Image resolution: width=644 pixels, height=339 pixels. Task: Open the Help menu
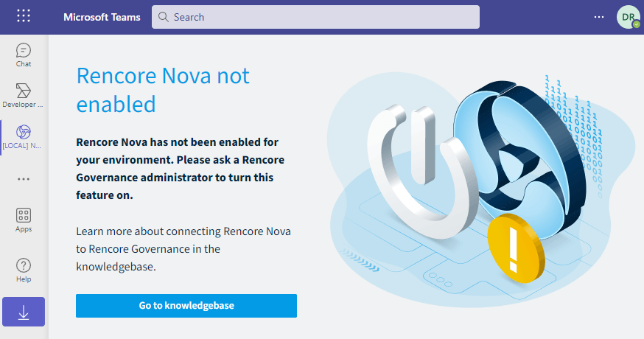coord(24,270)
